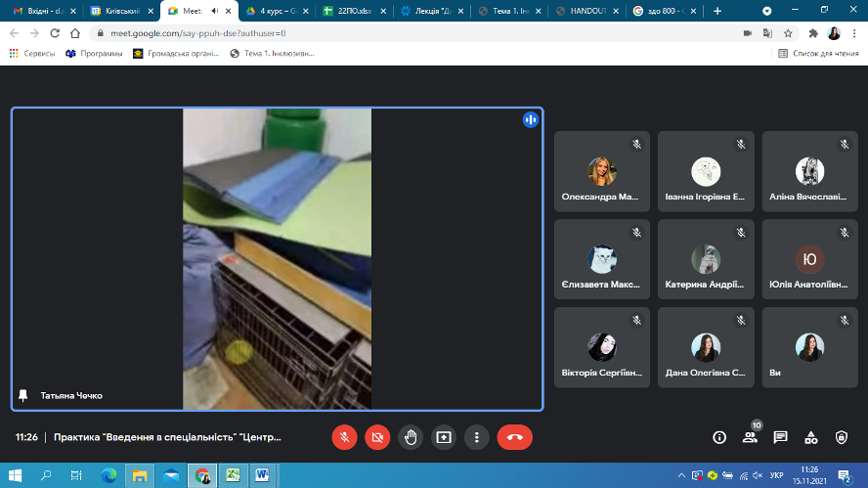
Task: Click the address bar with meet.google.com URL
Action: tap(391, 32)
